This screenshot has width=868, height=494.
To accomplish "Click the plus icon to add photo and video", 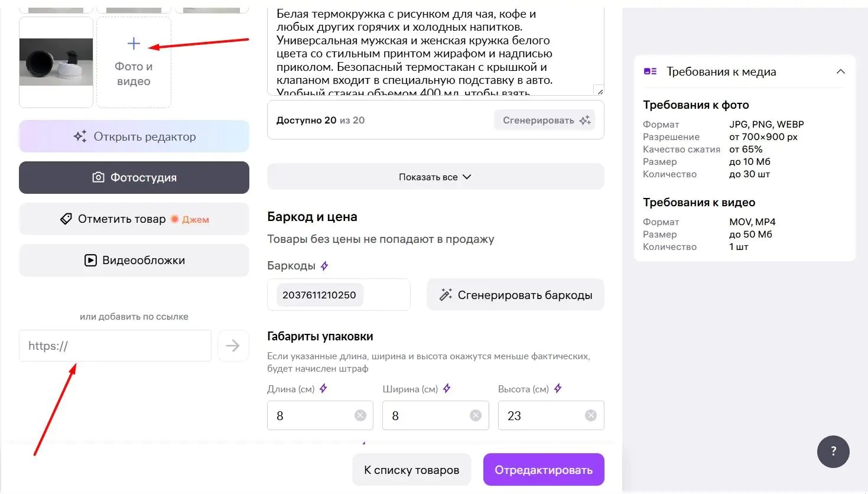I will 134,44.
